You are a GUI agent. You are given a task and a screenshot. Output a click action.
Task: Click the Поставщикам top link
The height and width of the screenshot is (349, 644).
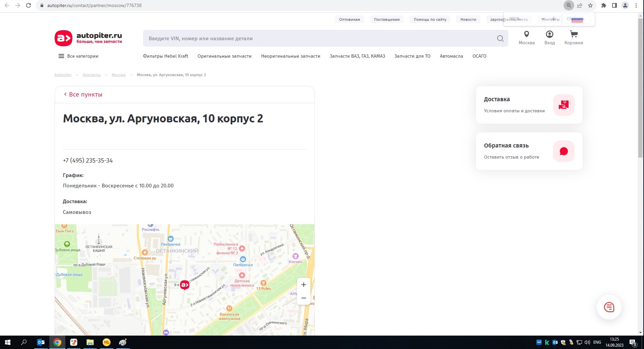[387, 19]
